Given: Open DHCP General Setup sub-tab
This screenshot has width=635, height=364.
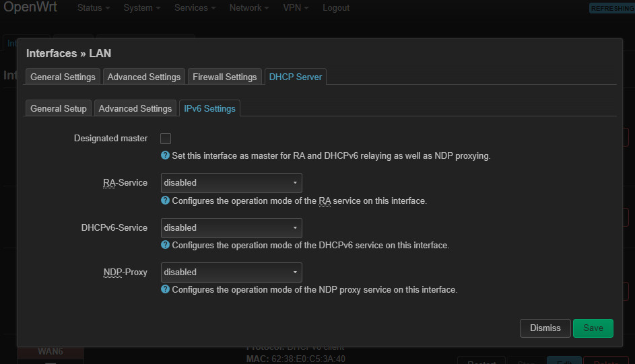Looking at the screenshot, I should (59, 108).
